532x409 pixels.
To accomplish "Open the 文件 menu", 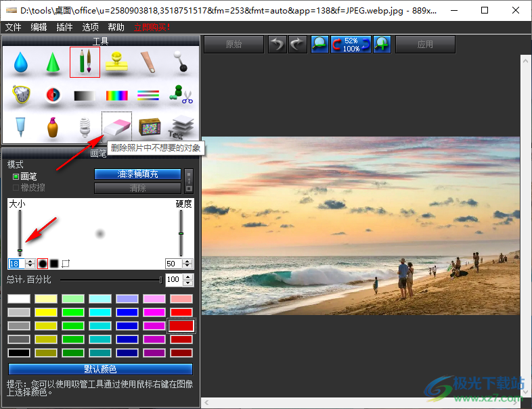I will [14, 27].
